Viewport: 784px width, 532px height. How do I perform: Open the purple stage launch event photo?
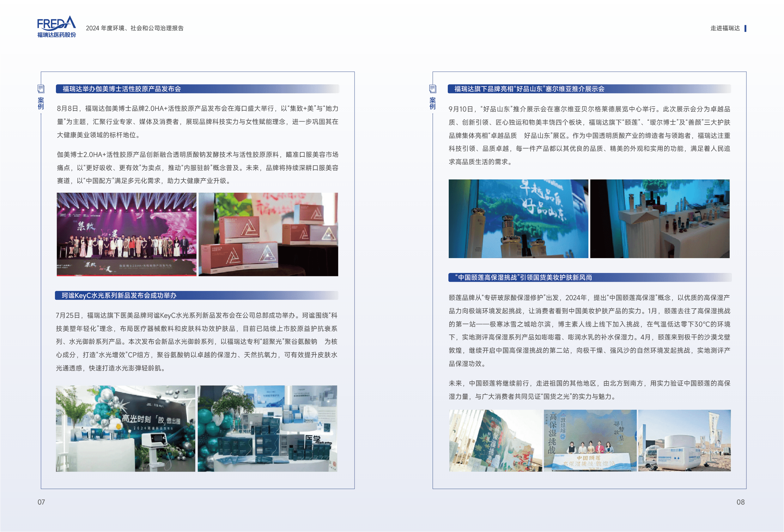point(126,234)
